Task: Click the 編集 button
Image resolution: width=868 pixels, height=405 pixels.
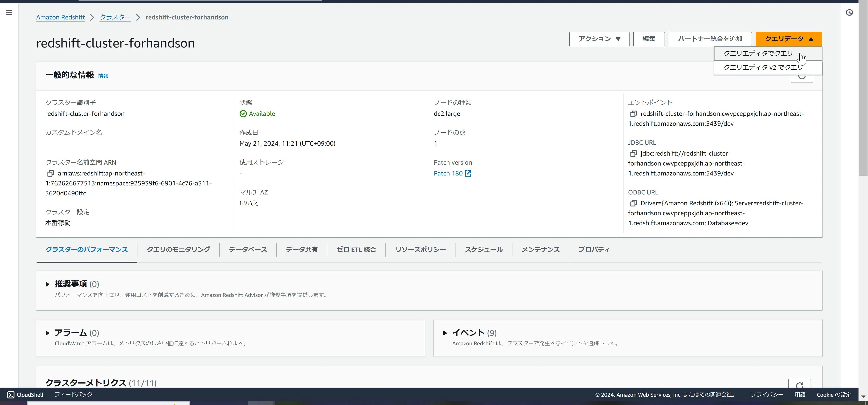Action: pyautogui.click(x=649, y=39)
